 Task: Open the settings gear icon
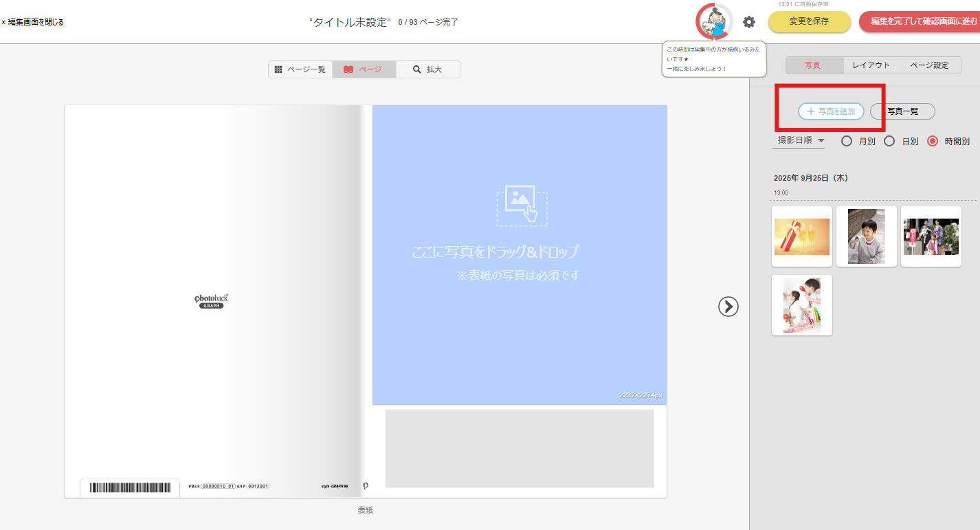coord(749,22)
